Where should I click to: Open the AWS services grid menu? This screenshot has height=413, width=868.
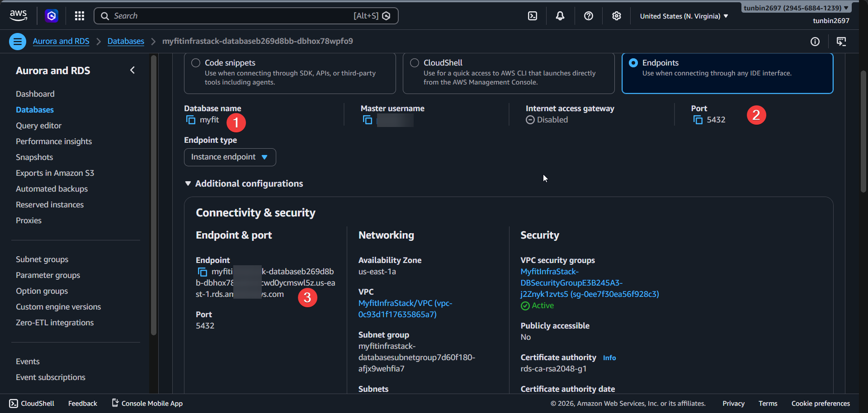pos(80,15)
